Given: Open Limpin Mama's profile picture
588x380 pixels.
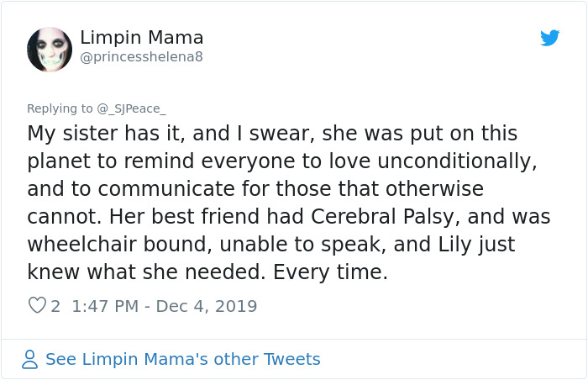Looking at the screenshot, I should pos(50,49).
